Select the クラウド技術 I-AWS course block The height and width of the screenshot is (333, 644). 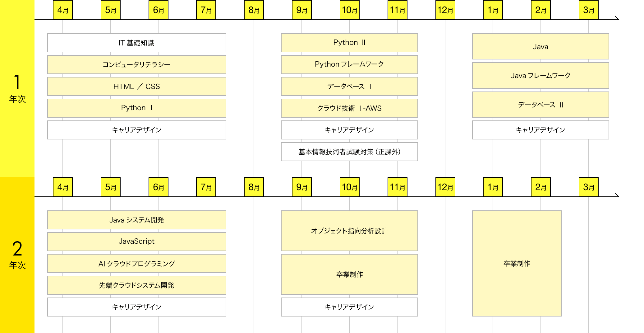pyautogui.click(x=349, y=108)
